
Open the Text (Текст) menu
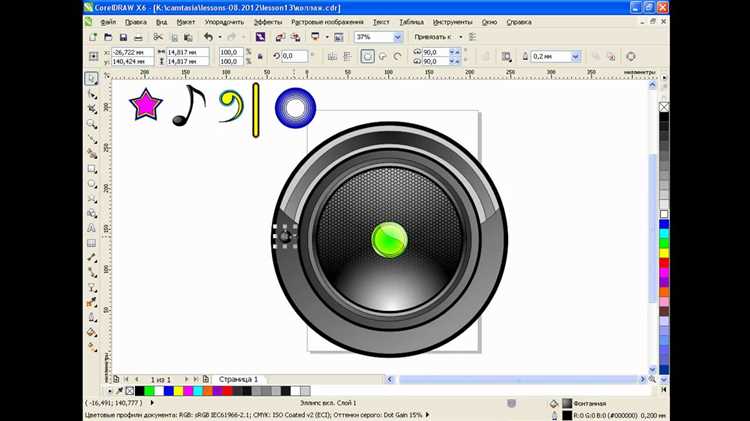[381, 22]
